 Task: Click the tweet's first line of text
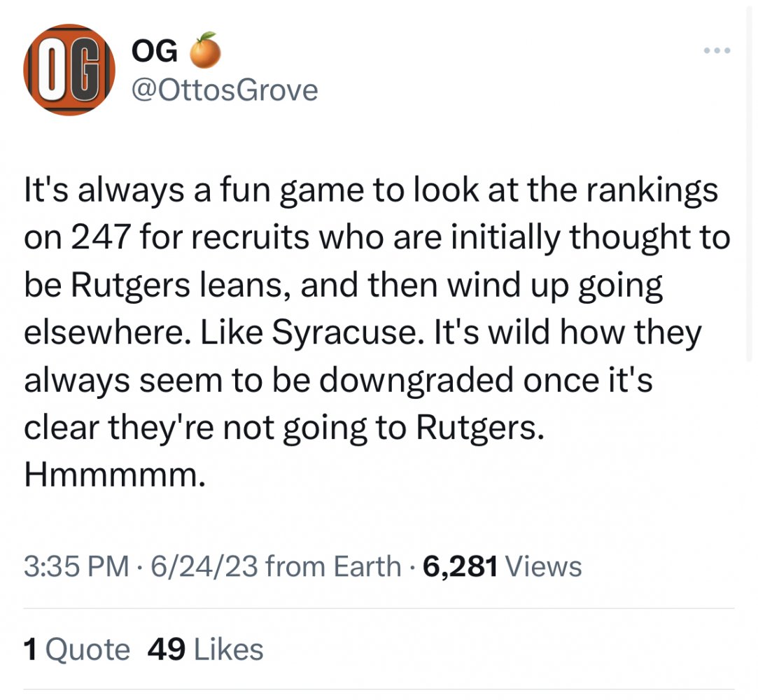point(371,191)
